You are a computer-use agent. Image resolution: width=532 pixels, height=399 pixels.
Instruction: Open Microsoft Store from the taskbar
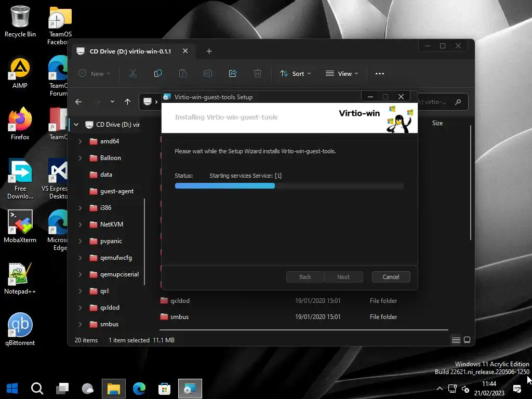tap(164, 389)
